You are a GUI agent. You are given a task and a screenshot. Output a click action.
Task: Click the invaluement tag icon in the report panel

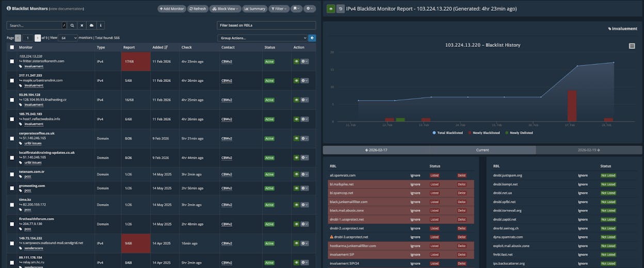(609, 29)
